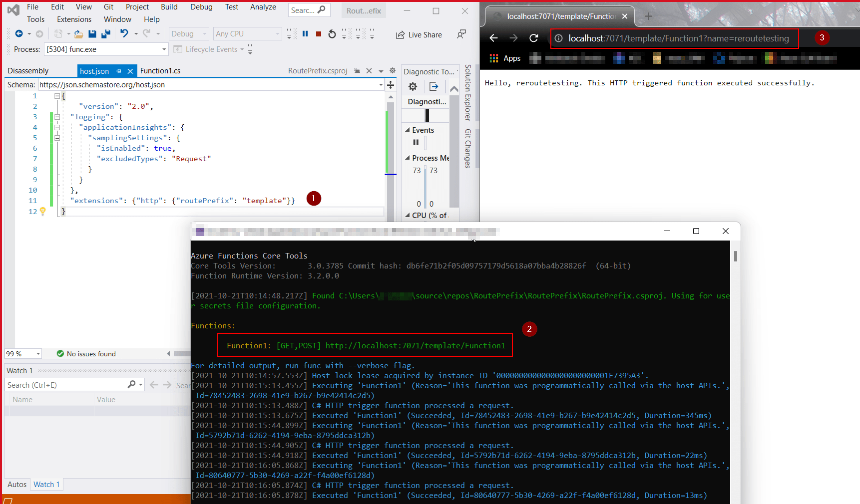The height and width of the screenshot is (504, 860).
Task: Pause the debugging session
Action: click(305, 33)
